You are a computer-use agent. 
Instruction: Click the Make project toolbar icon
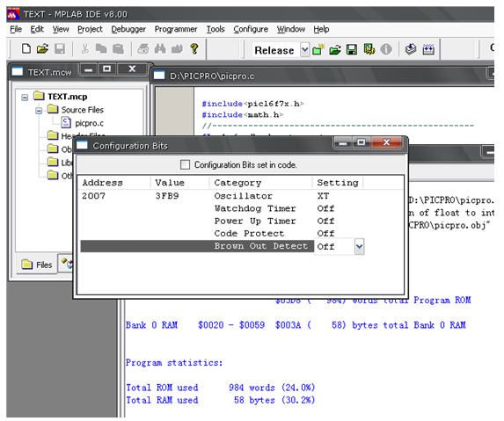pos(411,50)
